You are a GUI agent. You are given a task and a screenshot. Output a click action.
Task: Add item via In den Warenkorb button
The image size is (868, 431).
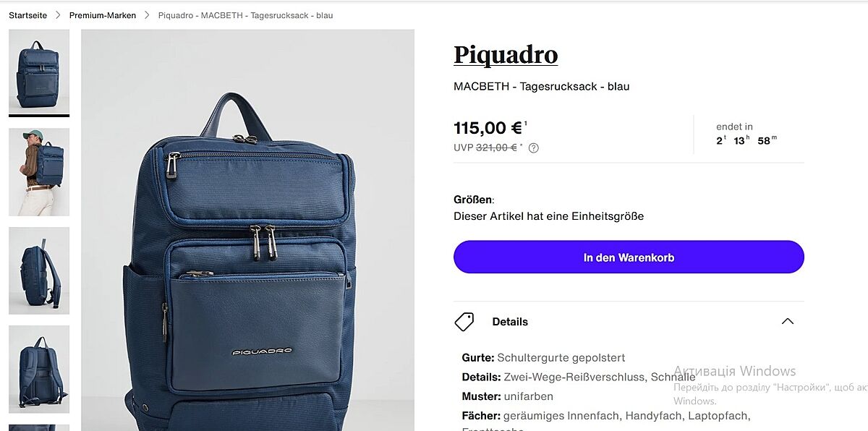coord(629,257)
